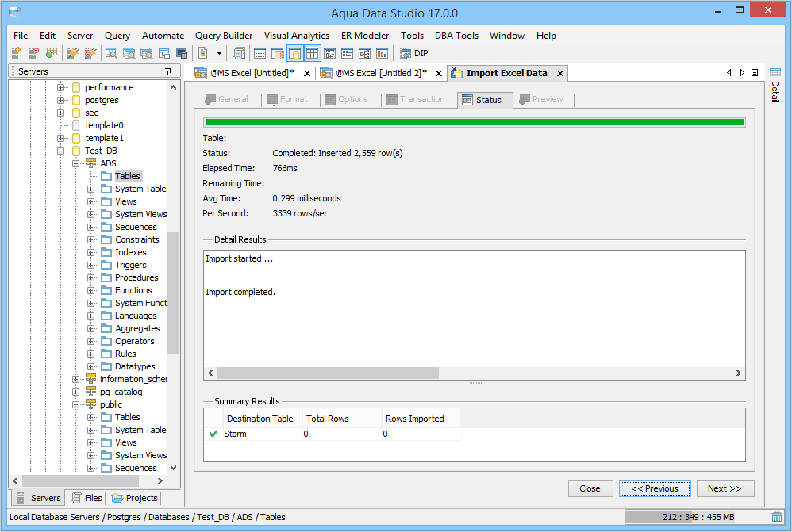The image size is (792, 532).
Task: Click the server table icon with green dot
Action: (51, 53)
